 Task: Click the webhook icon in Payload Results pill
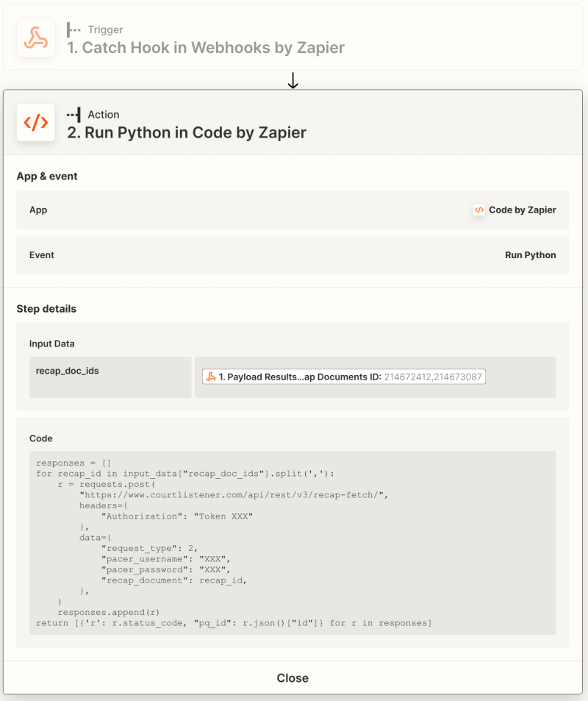210,377
